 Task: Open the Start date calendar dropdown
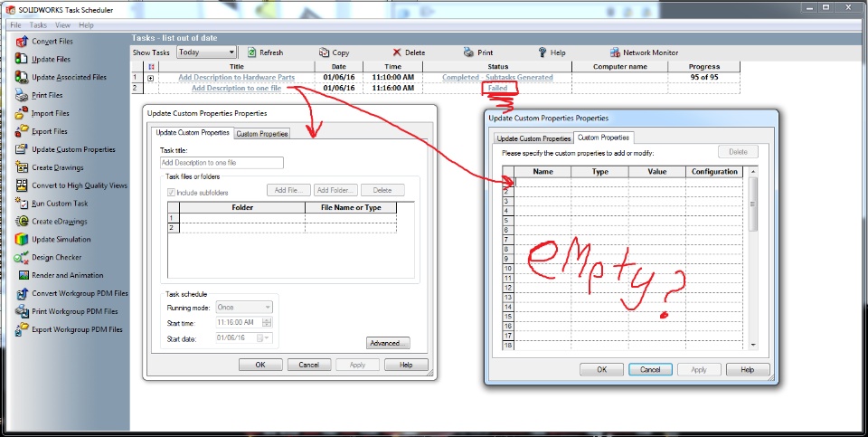point(263,337)
